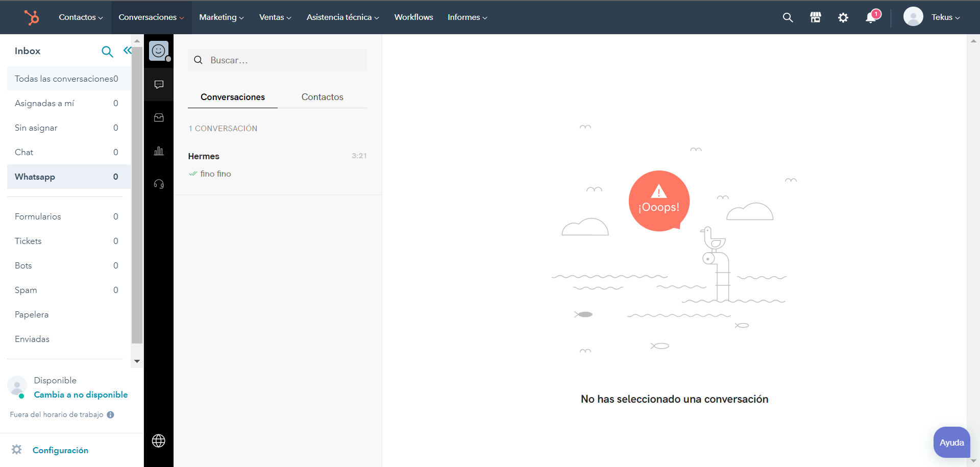Switch to the Contactos tab

[x=322, y=97]
